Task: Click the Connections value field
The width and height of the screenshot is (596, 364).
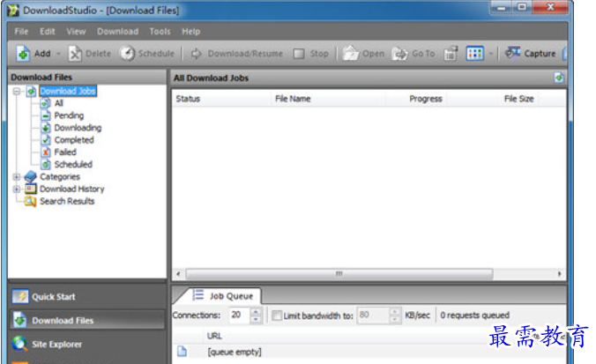Action: click(x=240, y=315)
